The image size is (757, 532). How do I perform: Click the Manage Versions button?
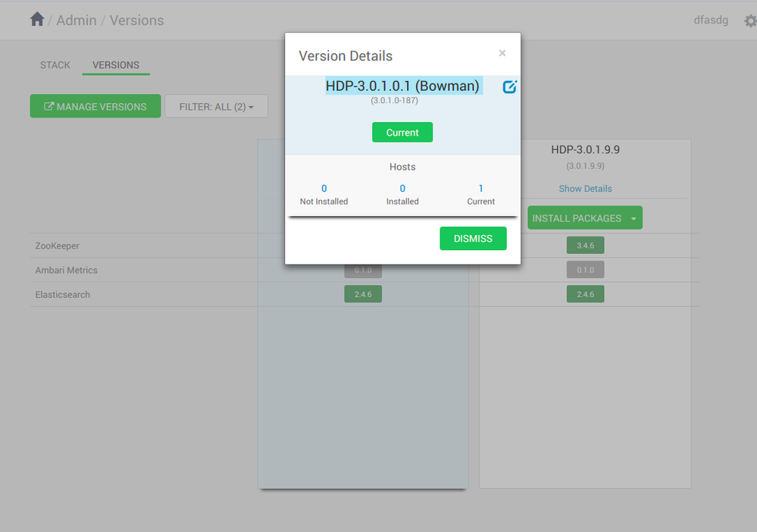95,106
